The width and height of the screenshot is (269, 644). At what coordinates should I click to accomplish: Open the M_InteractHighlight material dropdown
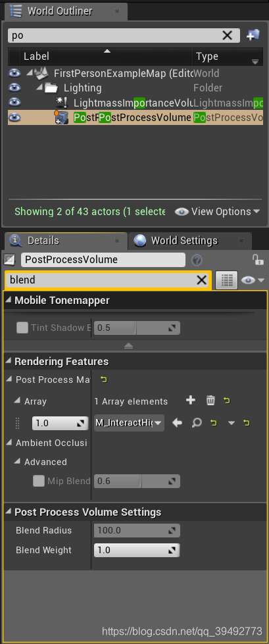(x=129, y=422)
